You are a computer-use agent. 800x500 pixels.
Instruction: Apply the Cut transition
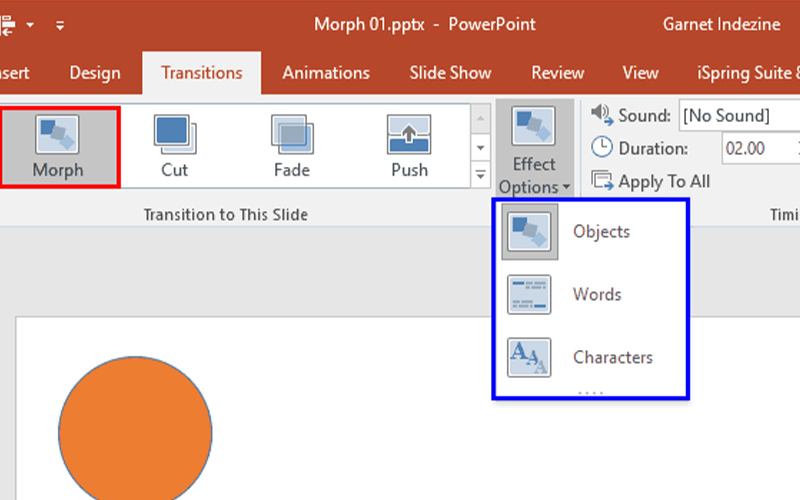click(174, 147)
